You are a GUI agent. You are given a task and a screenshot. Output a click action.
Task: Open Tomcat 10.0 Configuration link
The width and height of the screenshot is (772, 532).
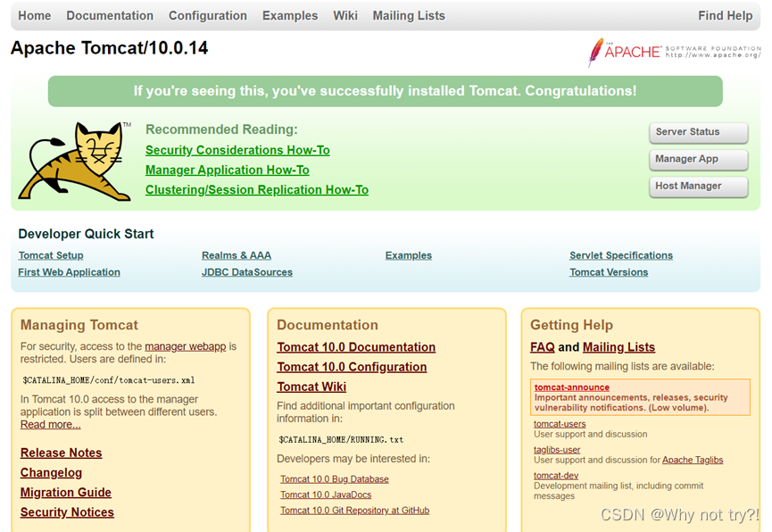click(352, 367)
